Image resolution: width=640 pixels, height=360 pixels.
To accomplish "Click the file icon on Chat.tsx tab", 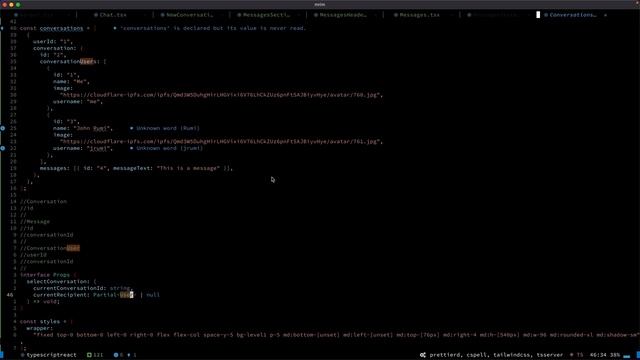I will coord(96,15).
